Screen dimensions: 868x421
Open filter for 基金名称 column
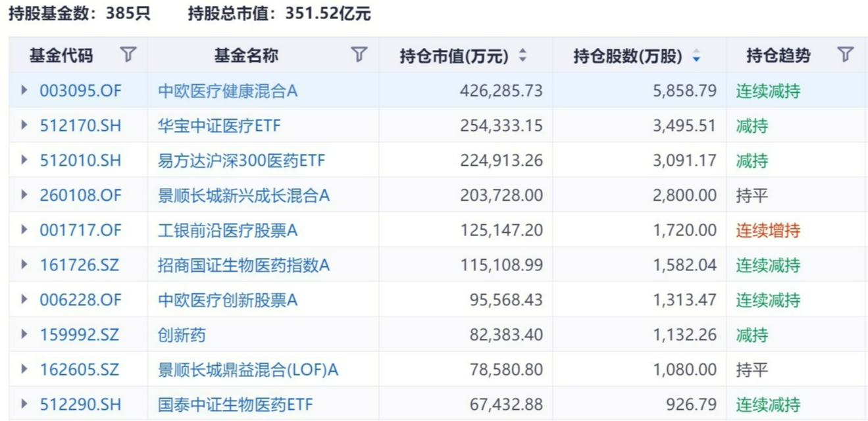359,55
